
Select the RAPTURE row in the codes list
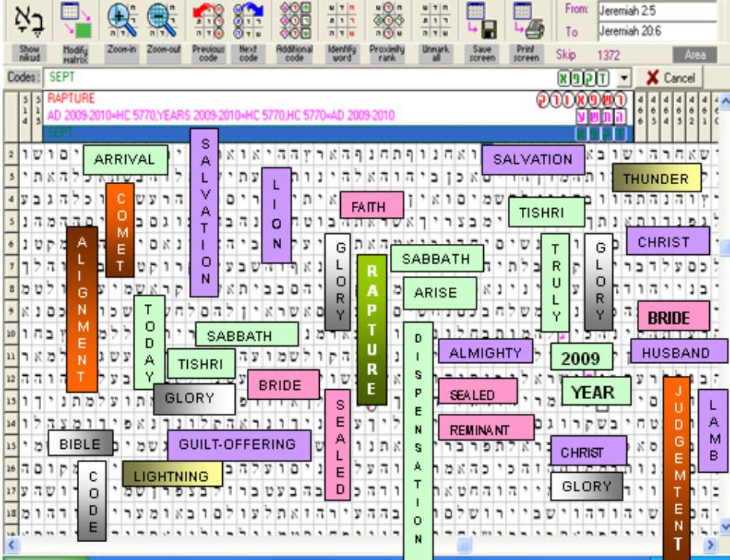point(338,98)
